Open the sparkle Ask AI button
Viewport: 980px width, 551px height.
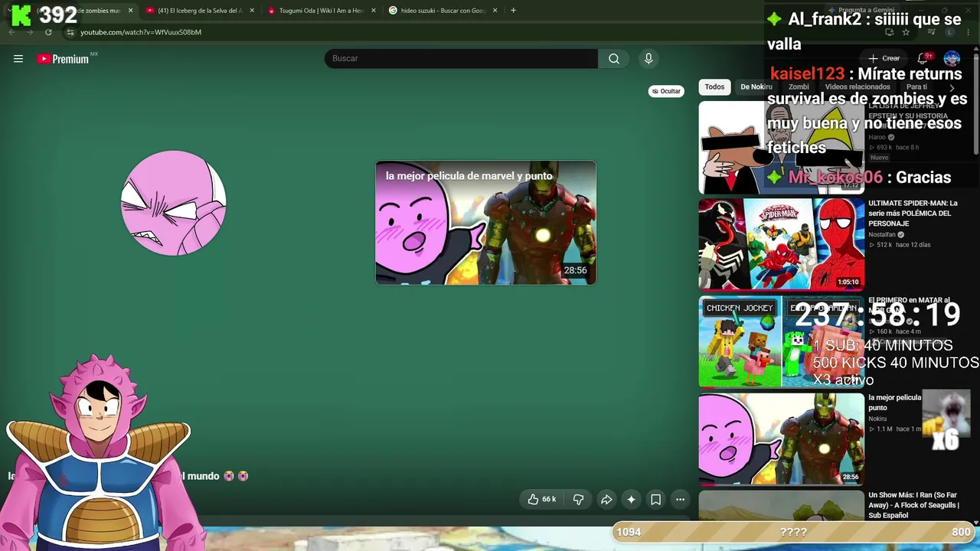[x=631, y=500]
